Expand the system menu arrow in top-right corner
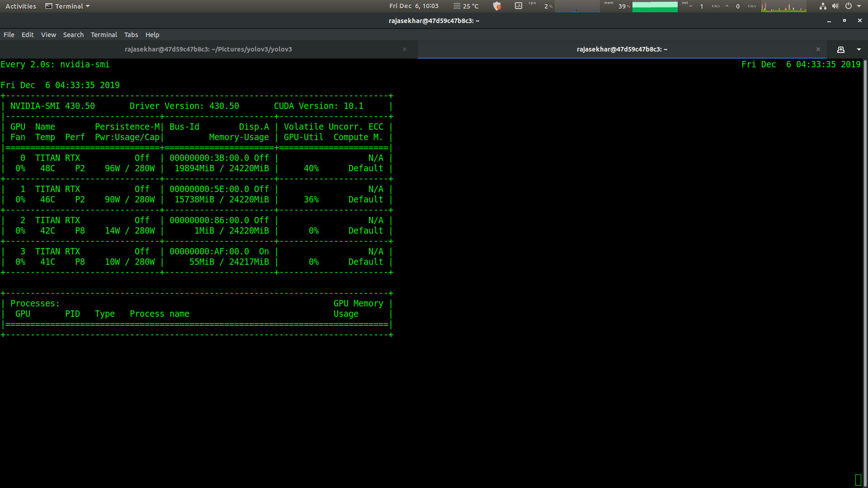The width and height of the screenshot is (868, 488). point(859,6)
